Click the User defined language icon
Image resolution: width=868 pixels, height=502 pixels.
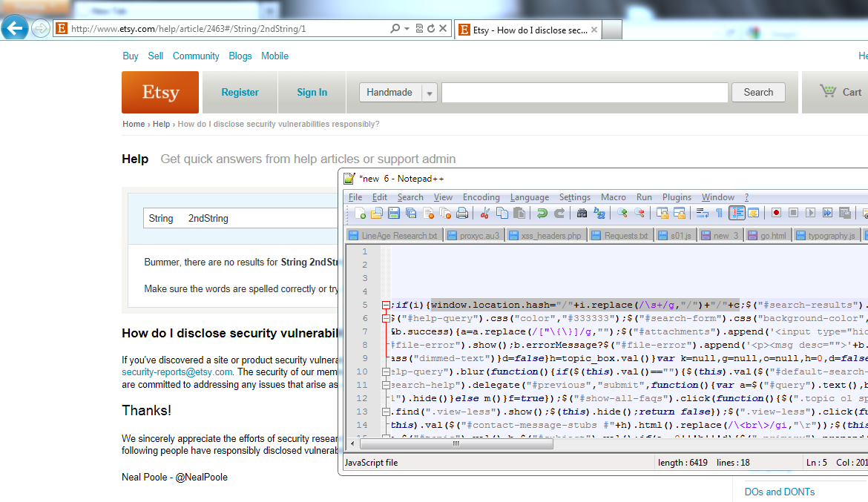(754, 213)
